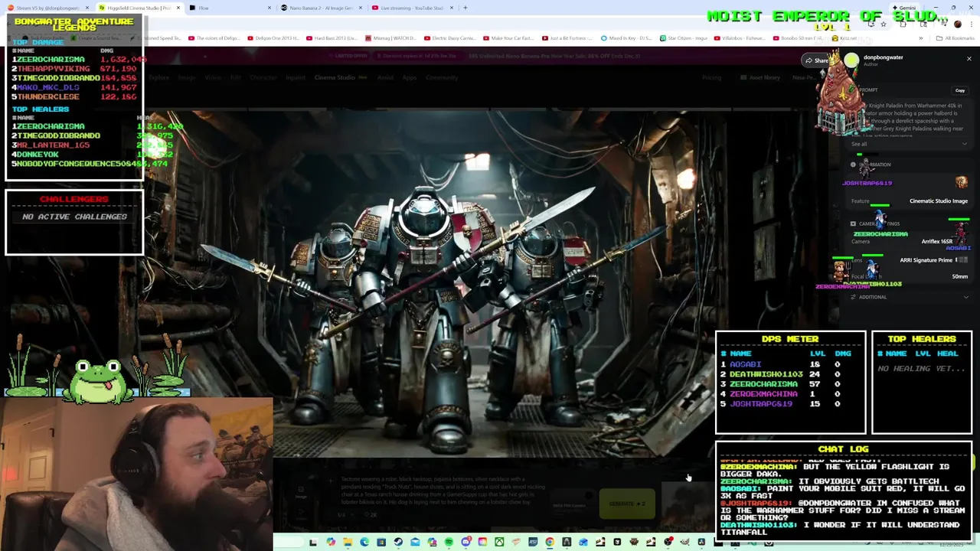This screenshot has height=551, width=980.
Task: Open the Community nav item
Action: point(442,77)
